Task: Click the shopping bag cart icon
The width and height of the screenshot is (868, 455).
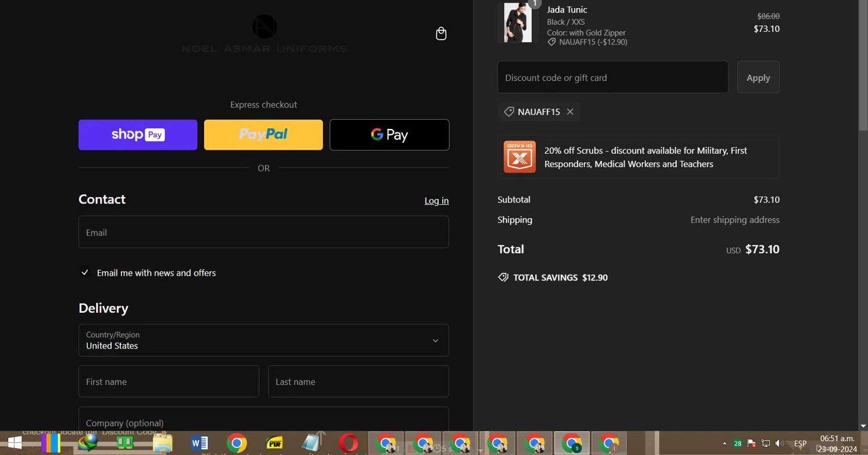Action: tap(441, 34)
